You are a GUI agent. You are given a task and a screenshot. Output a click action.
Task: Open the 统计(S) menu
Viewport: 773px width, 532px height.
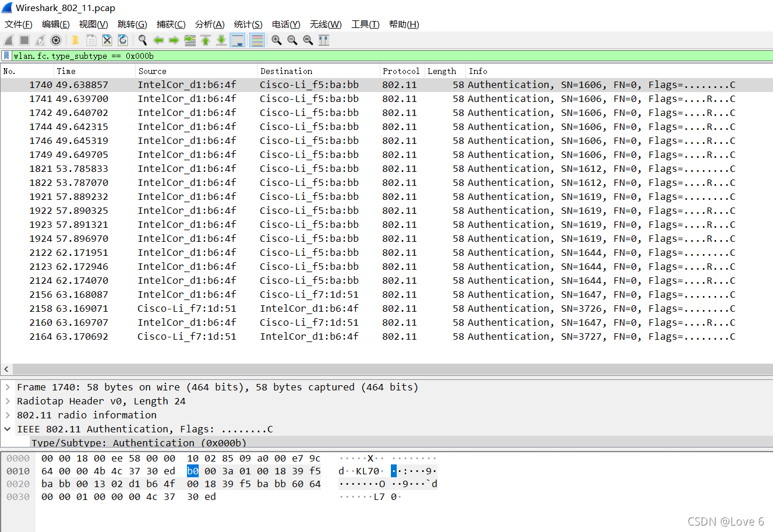(248, 24)
